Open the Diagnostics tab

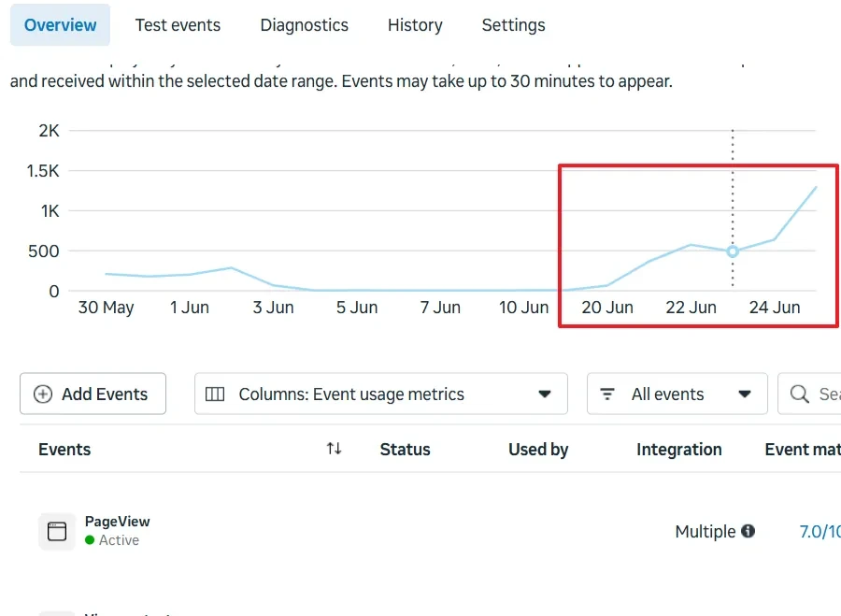[x=304, y=24]
